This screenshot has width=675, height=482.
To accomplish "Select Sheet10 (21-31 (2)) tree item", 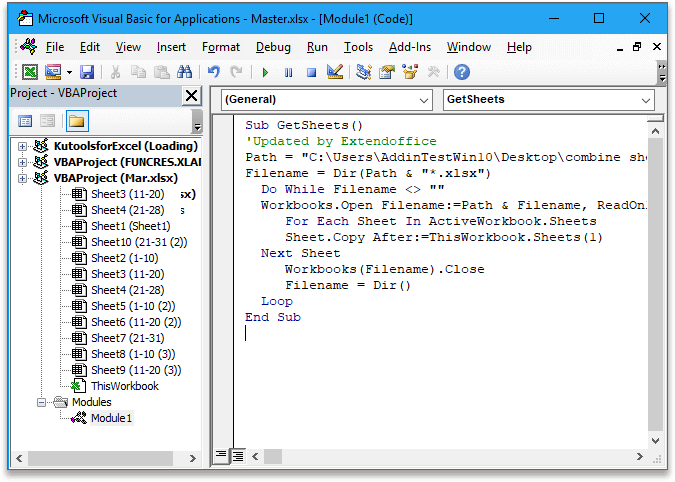I will (x=139, y=242).
